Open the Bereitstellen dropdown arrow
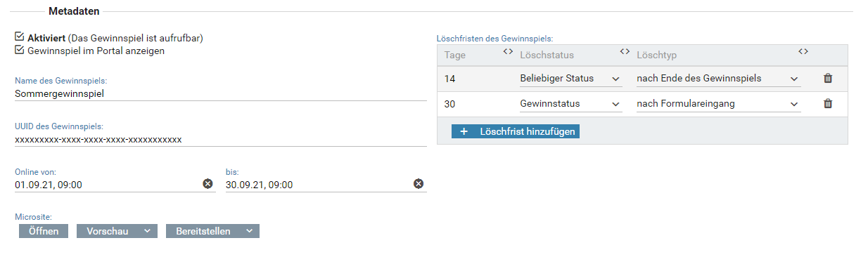Image resolution: width=868 pixels, height=257 pixels. click(x=250, y=231)
